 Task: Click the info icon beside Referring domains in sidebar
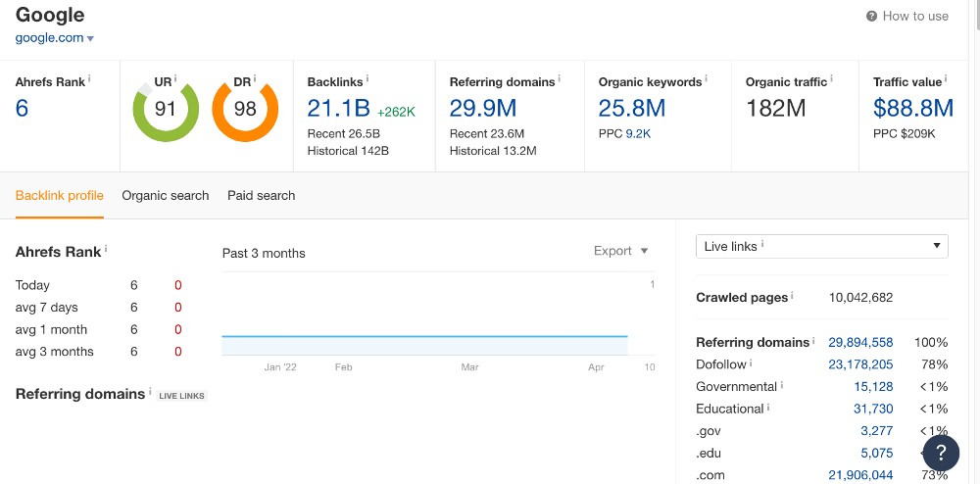[813, 340]
